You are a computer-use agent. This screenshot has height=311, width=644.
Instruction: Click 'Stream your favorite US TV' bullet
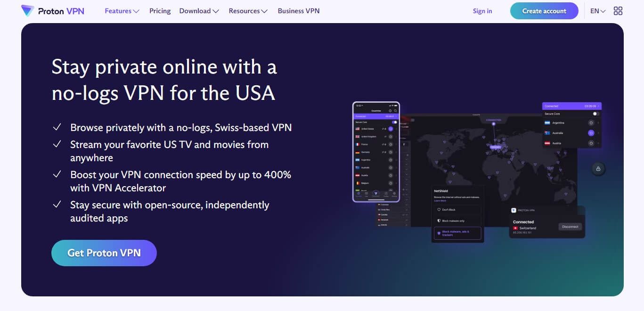170,151
